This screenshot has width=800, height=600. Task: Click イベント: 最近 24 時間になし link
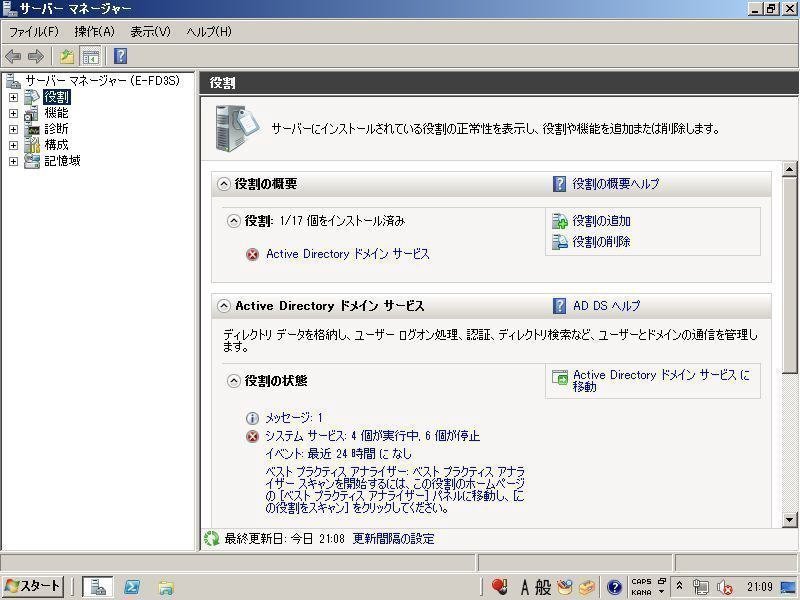[x=338, y=454]
